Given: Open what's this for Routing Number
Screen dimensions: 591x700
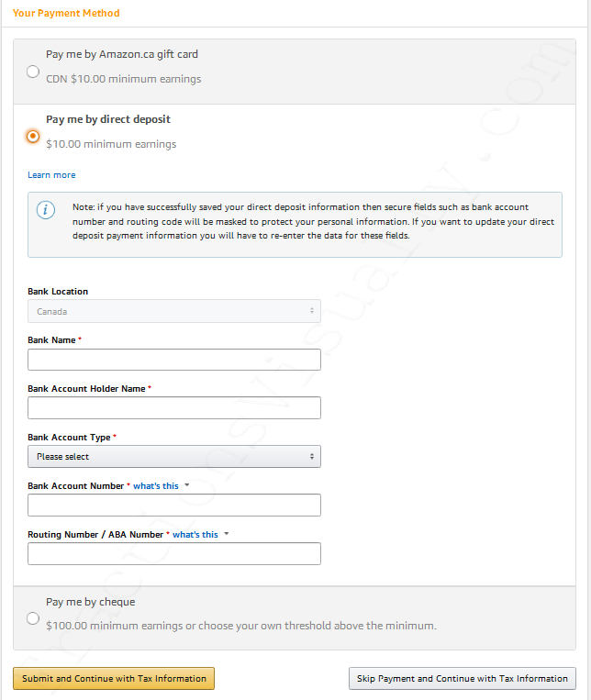Looking at the screenshot, I should pyautogui.click(x=195, y=534).
